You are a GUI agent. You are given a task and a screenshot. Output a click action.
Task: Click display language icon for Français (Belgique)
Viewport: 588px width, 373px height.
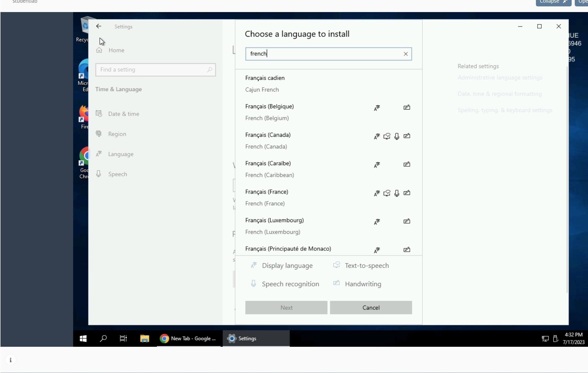tap(377, 108)
